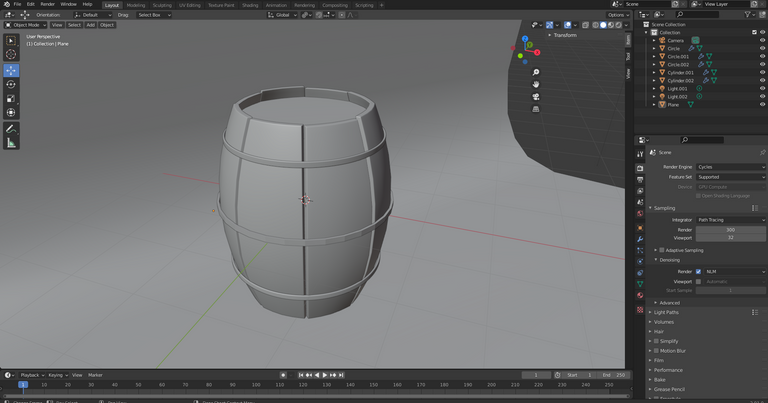The width and height of the screenshot is (768, 403).
Task: Switch to the Sculpting workspace tab
Action: pyautogui.click(x=162, y=5)
